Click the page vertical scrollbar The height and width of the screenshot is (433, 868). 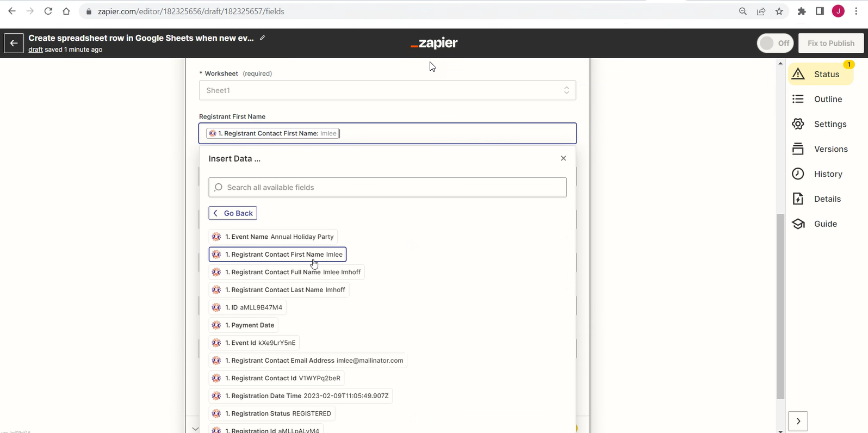[780, 306]
